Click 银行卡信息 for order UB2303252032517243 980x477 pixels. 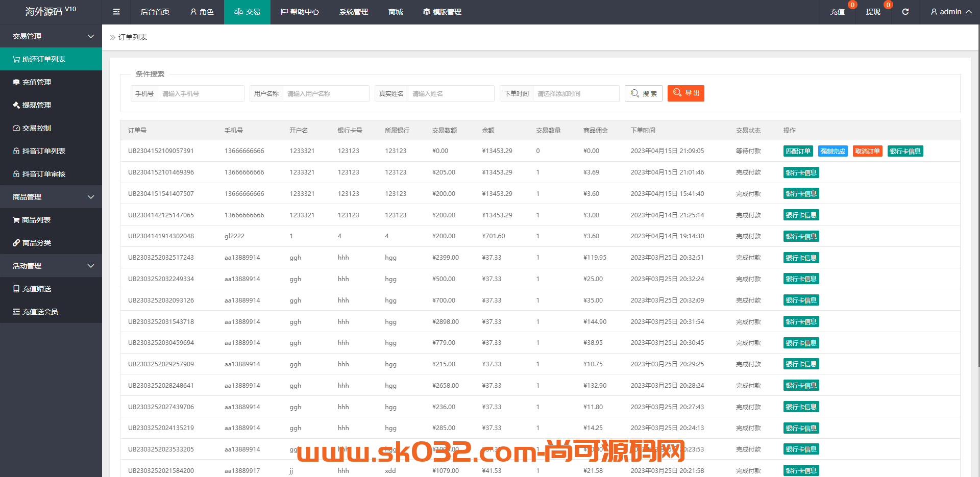tap(801, 258)
